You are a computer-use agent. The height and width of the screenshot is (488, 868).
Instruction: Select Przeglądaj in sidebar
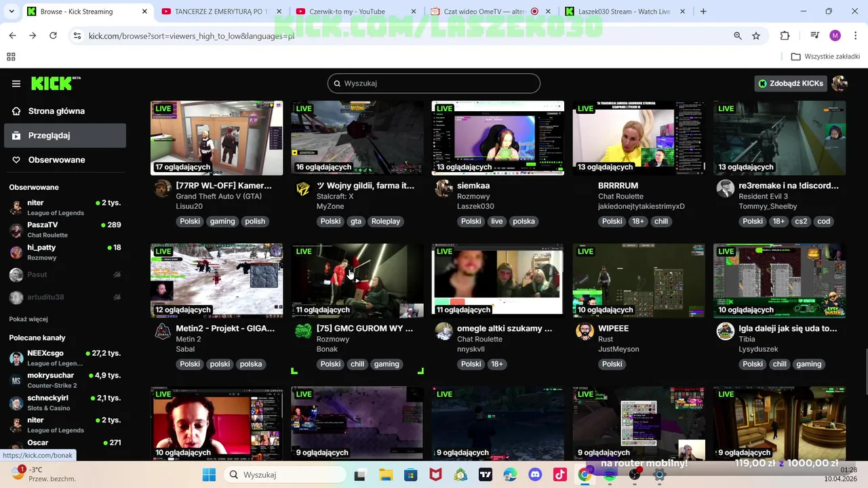point(64,136)
